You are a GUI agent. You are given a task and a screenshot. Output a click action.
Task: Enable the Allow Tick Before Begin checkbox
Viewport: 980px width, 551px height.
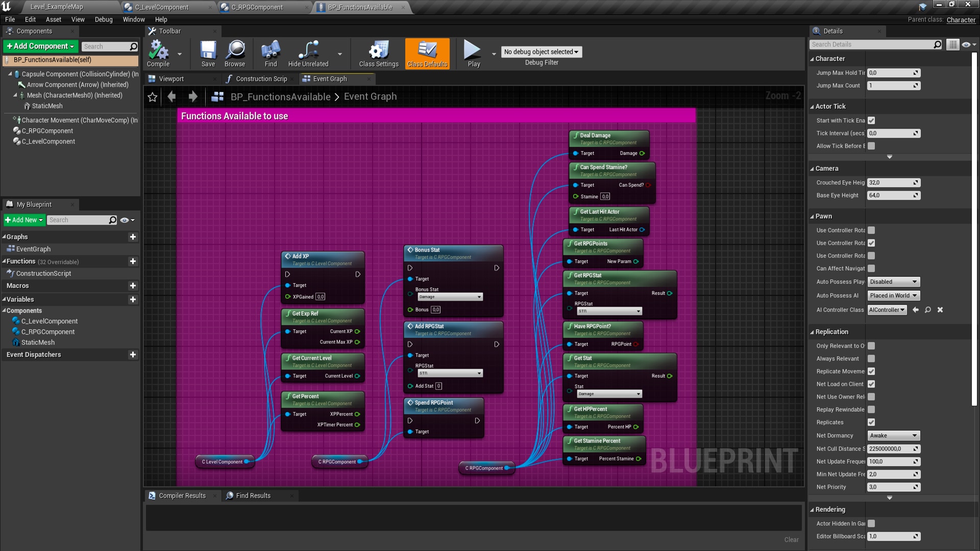coord(871,146)
